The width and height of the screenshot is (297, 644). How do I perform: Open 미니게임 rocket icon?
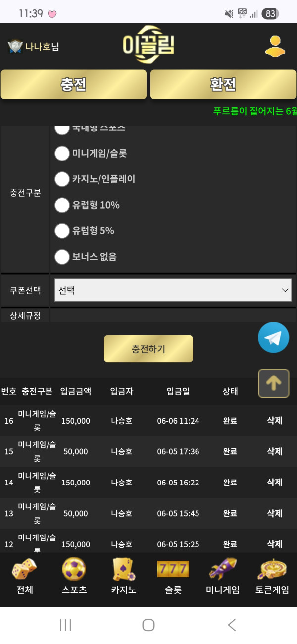pyautogui.click(x=223, y=570)
